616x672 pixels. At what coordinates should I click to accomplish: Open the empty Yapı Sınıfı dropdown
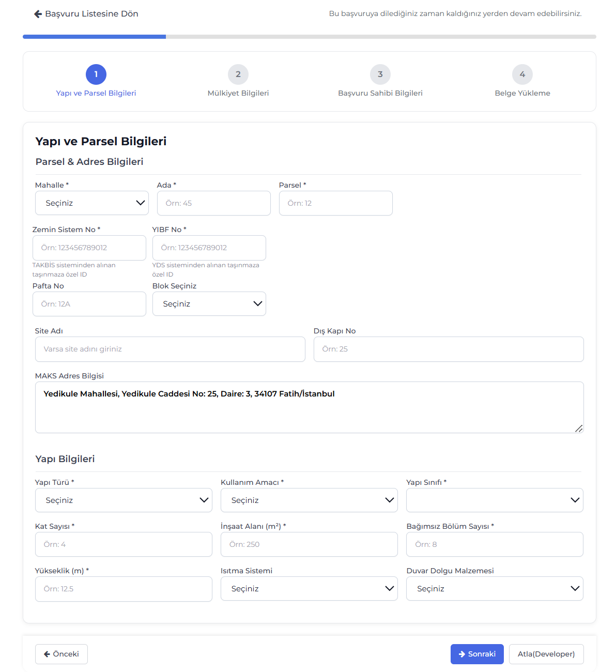pyautogui.click(x=495, y=500)
